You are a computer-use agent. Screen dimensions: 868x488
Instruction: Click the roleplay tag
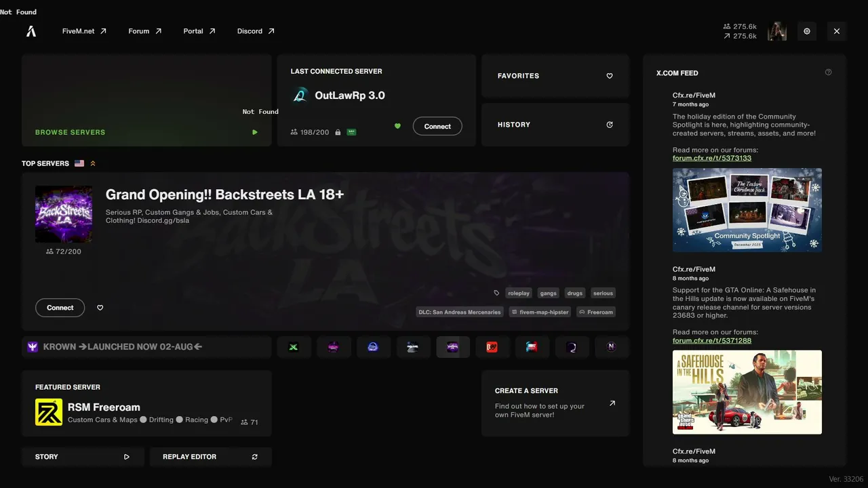click(x=519, y=293)
